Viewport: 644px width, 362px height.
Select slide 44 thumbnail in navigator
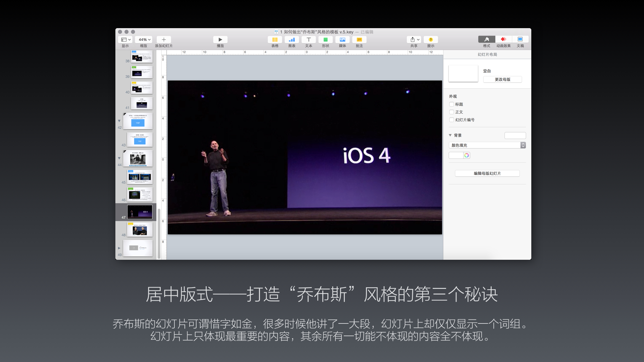[x=138, y=158]
